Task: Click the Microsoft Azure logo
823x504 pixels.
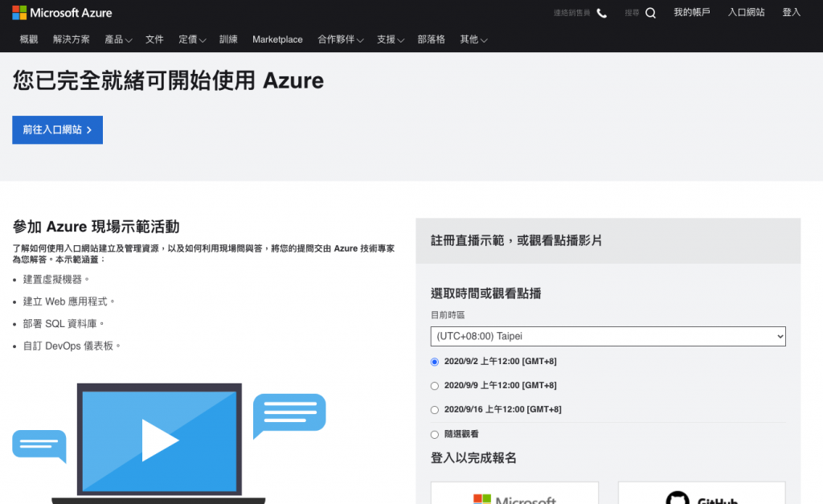Action: coord(62,13)
